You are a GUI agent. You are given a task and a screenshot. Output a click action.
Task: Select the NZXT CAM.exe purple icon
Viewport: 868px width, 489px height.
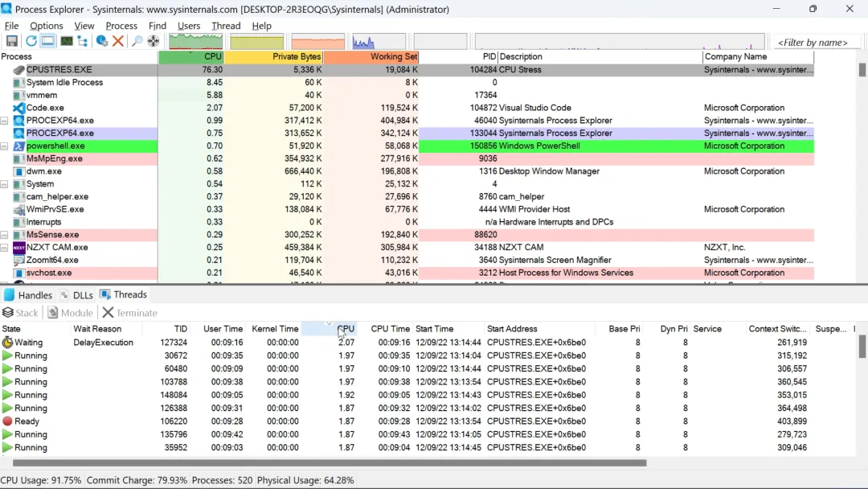click(x=18, y=248)
